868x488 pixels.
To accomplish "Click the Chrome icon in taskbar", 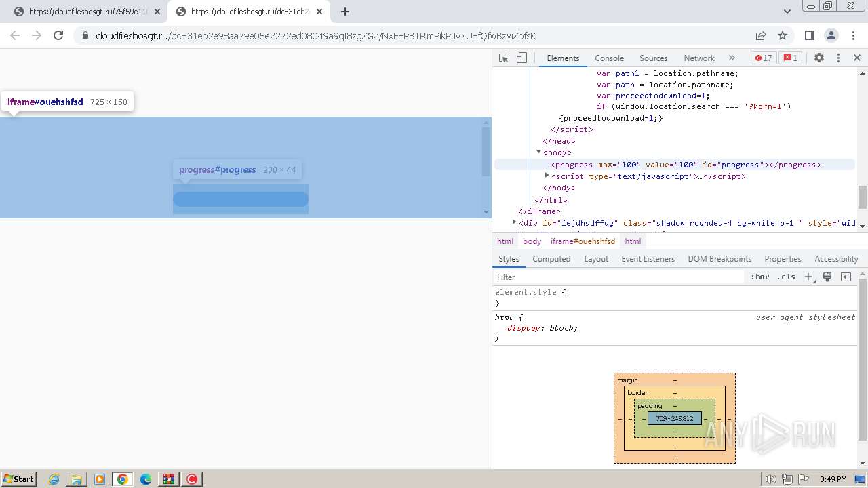I will tap(123, 479).
